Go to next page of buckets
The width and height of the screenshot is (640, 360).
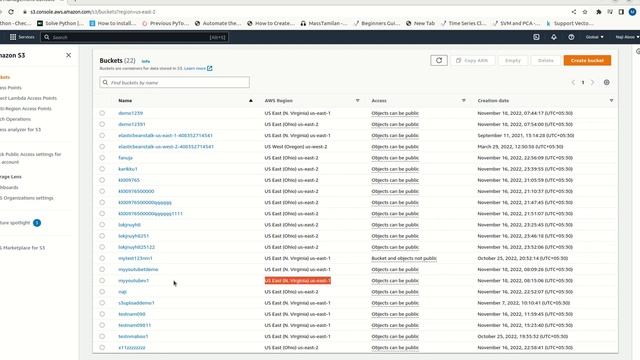[593, 82]
